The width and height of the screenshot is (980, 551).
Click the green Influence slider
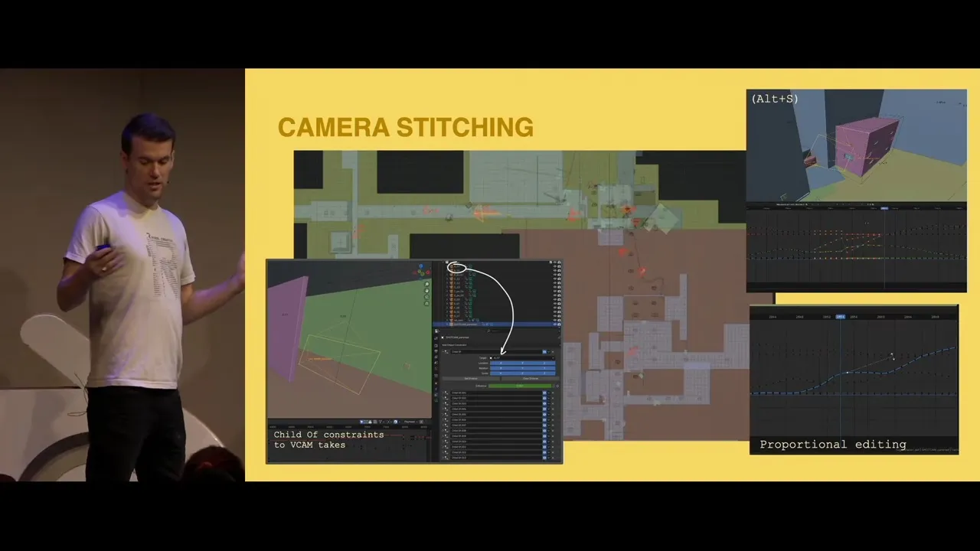coord(520,386)
